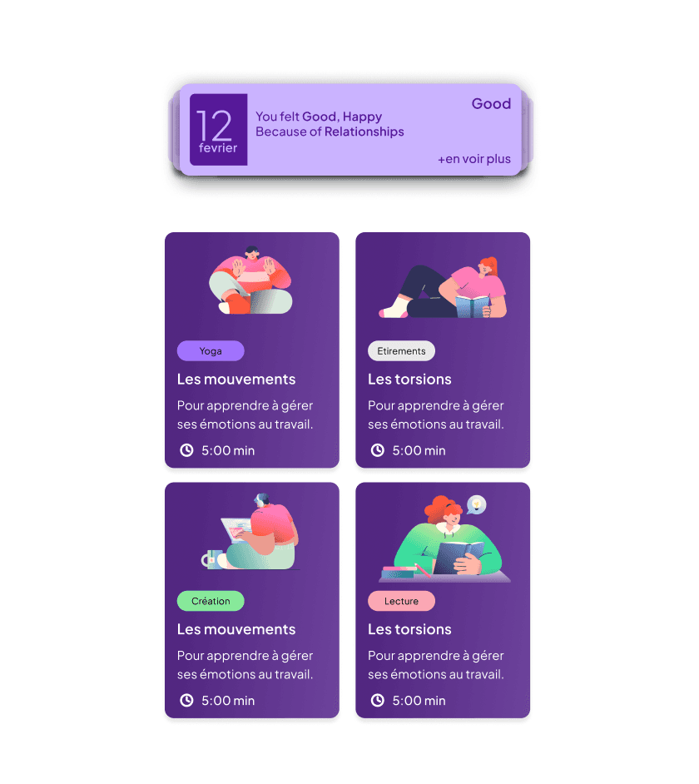
Task: Click the clock icon in Yoga card
Action: pyautogui.click(x=186, y=450)
